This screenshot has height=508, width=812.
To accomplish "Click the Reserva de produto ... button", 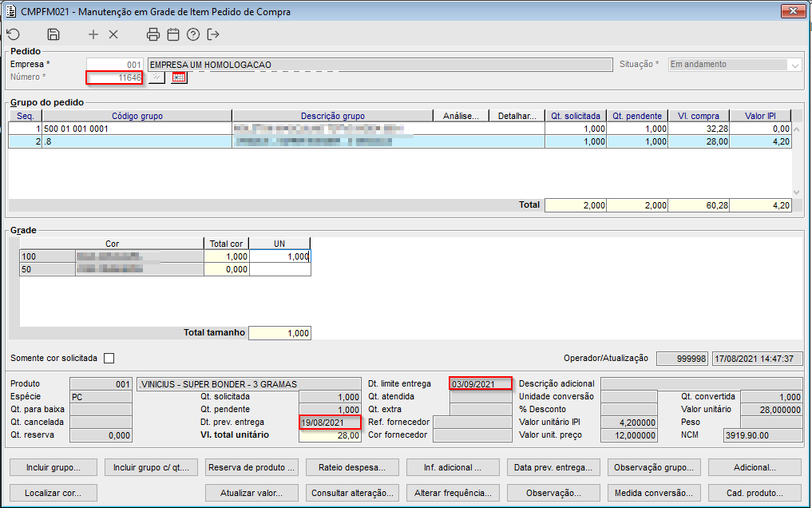I will [252, 467].
